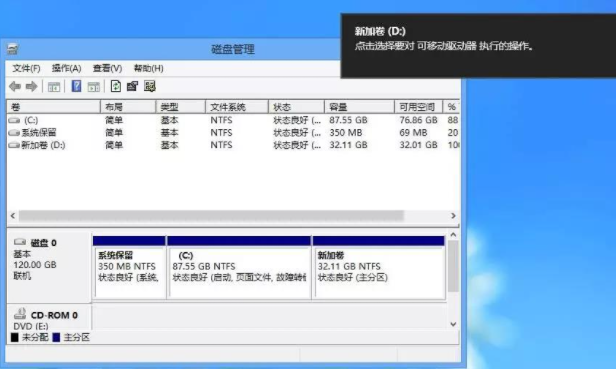The width and height of the screenshot is (616, 369).
Task: Sort by the 类型 column header
Action: 181,106
